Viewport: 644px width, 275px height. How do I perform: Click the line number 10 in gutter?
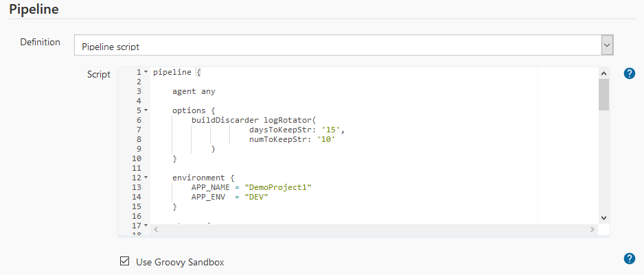pyautogui.click(x=135, y=158)
